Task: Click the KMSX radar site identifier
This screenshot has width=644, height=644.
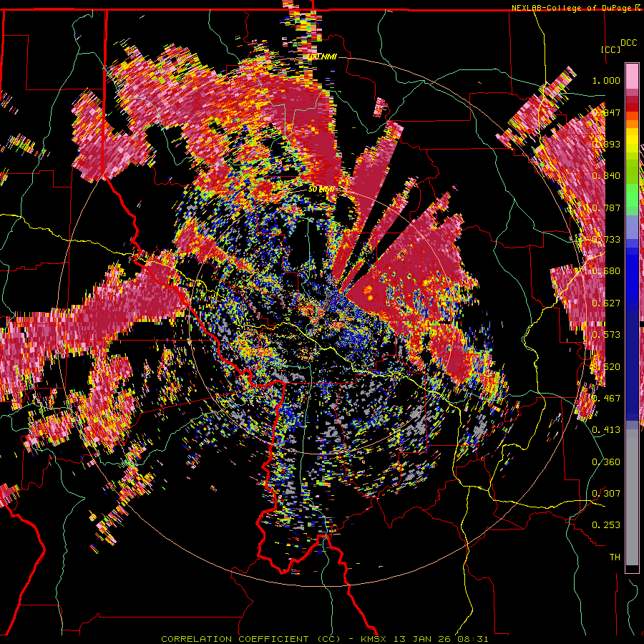Action: tap(374, 639)
